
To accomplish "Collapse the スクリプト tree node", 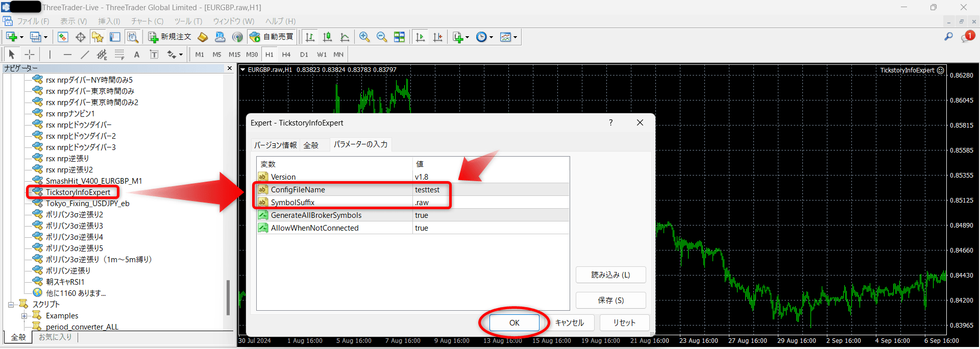I will (x=11, y=305).
